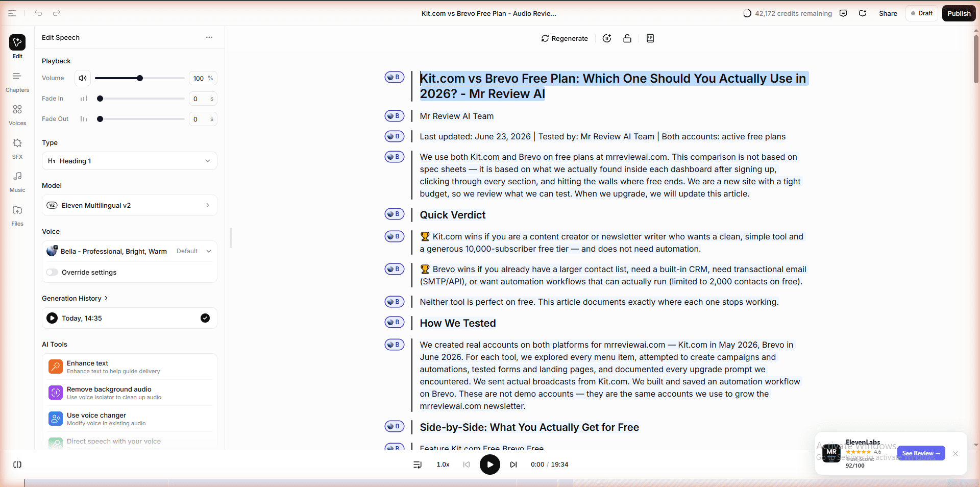The width and height of the screenshot is (980, 487).
Task: Open the Chapters sidebar panel
Action: point(17,82)
